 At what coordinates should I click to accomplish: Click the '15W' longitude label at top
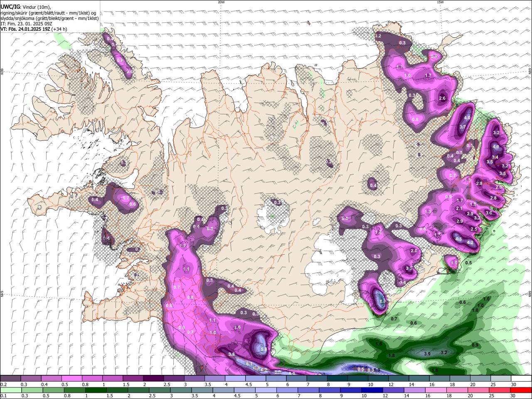(x=440, y=2)
